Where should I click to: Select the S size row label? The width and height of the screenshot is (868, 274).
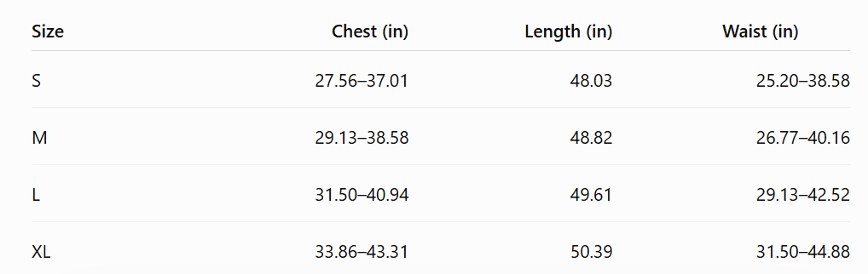[x=36, y=81]
